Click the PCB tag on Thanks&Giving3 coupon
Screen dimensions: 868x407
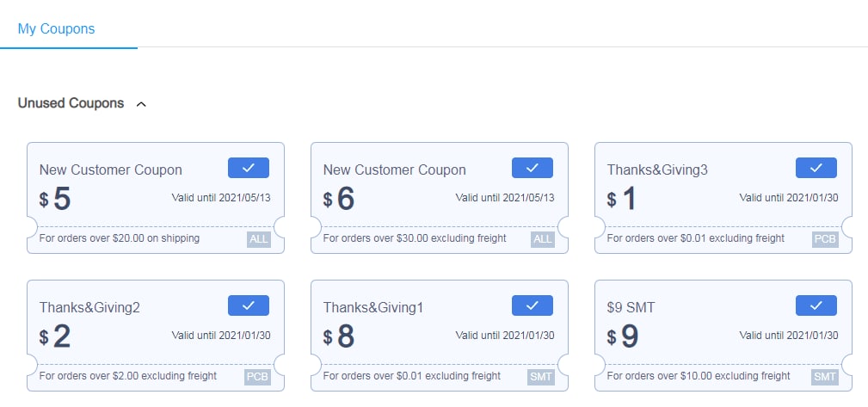(825, 239)
